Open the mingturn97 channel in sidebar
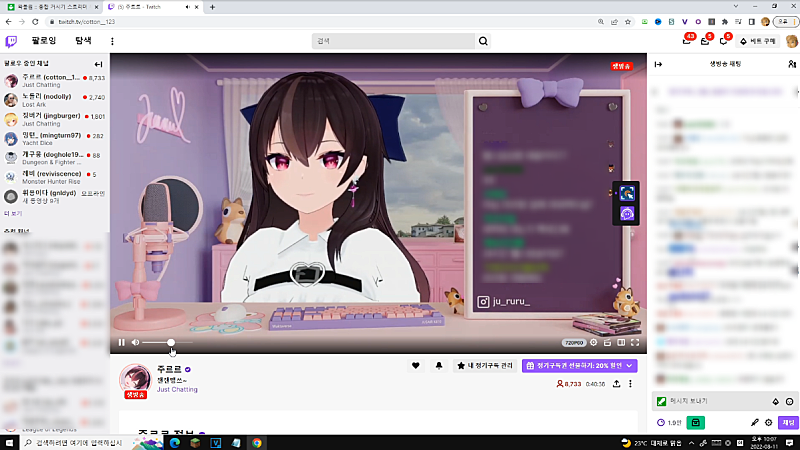Screen dimensions: 800x450 [x=55, y=139]
